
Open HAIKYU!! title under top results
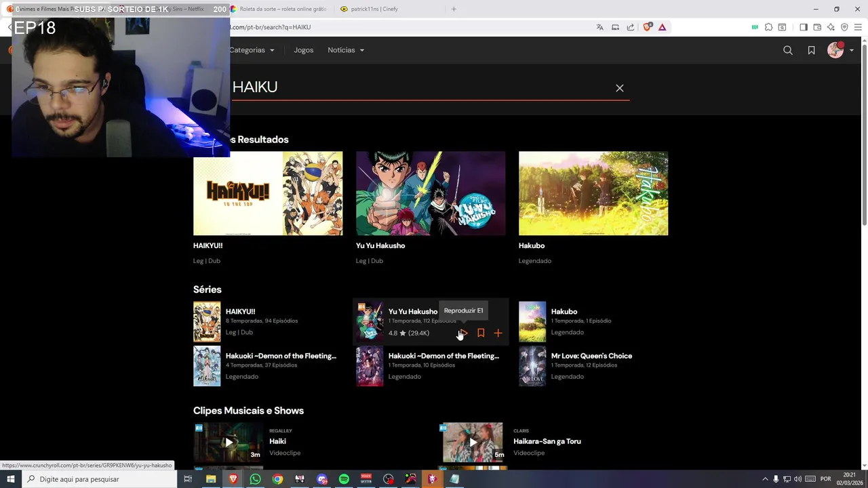click(x=208, y=245)
